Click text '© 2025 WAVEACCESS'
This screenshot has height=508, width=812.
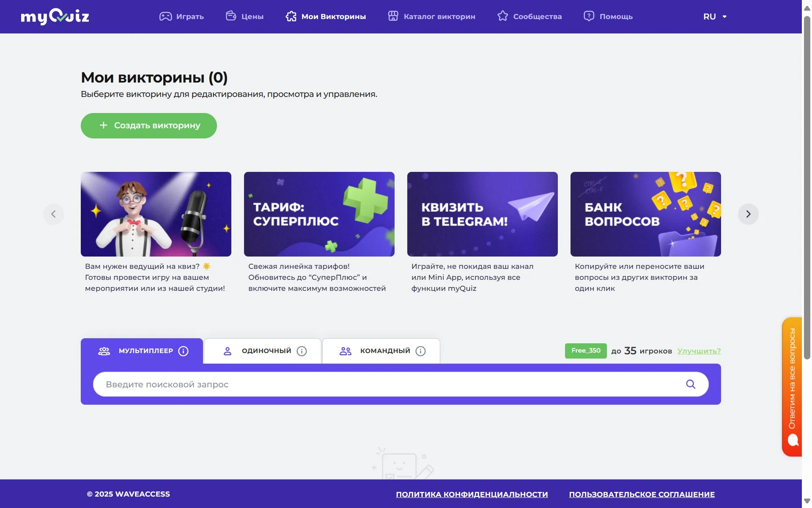click(x=129, y=494)
